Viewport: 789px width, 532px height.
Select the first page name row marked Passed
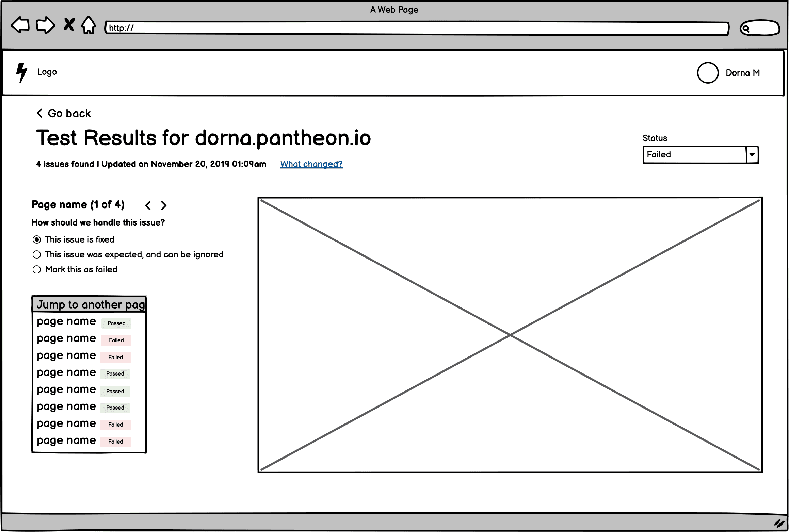coord(89,321)
